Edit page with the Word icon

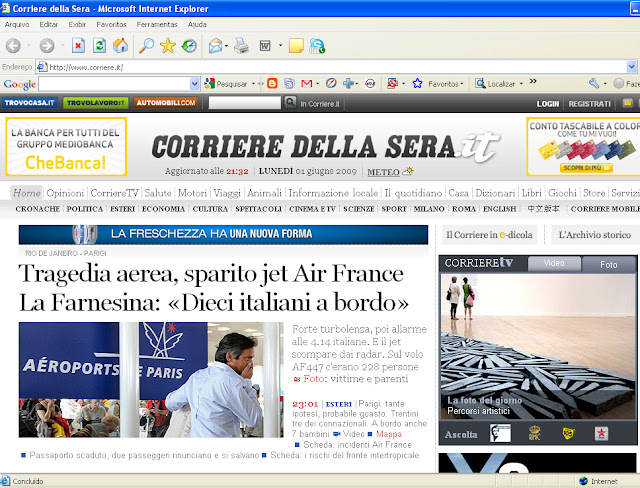(x=265, y=46)
